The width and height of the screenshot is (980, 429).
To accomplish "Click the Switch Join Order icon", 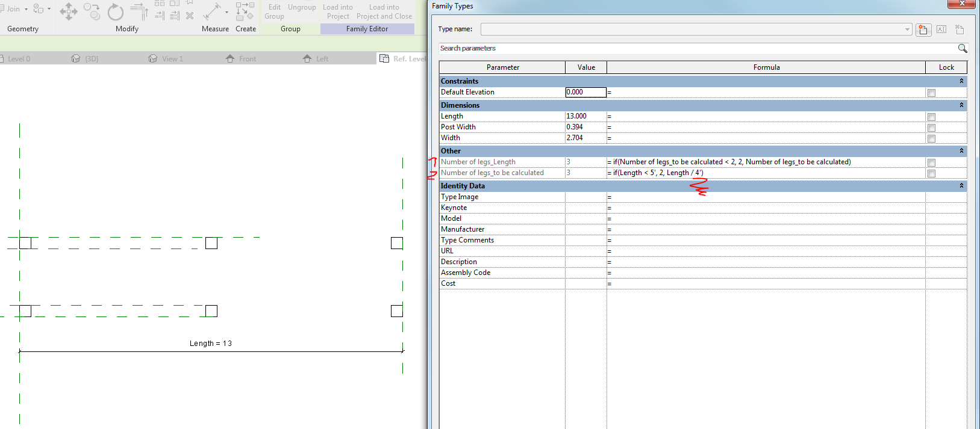I will pos(39,8).
